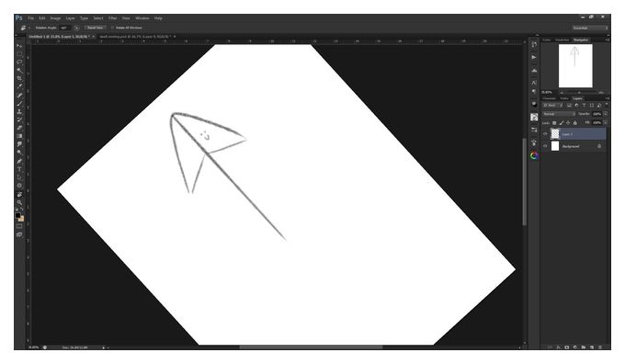The image size is (625, 364).
Task: Open the Actions panel icon
Action: (x=534, y=57)
